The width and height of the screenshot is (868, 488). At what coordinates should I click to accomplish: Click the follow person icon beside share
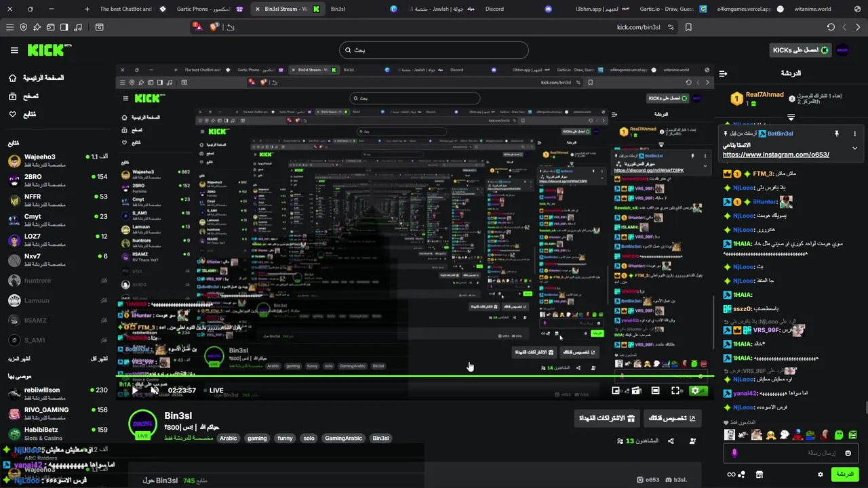[x=692, y=441]
